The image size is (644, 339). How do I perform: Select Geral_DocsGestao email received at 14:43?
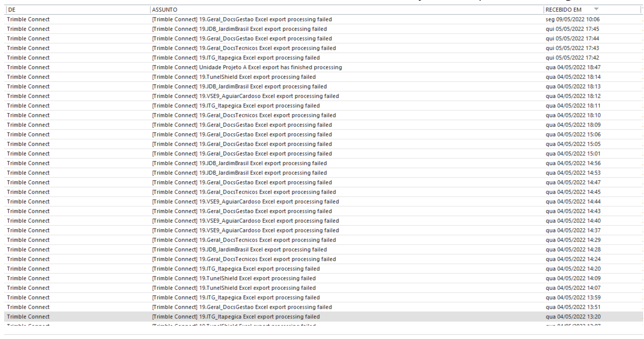[323, 211]
